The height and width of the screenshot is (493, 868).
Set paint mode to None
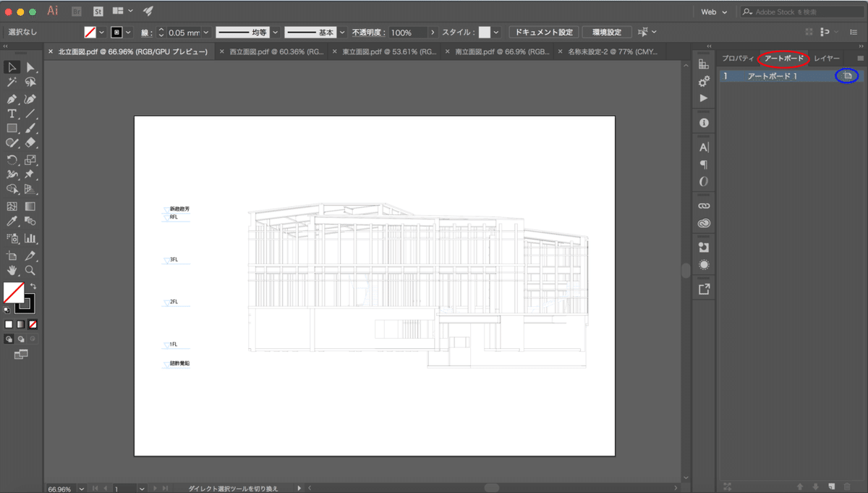point(33,324)
